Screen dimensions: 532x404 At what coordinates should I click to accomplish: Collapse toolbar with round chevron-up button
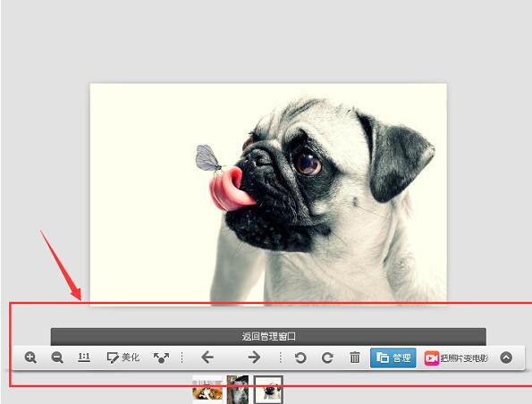[506, 358]
